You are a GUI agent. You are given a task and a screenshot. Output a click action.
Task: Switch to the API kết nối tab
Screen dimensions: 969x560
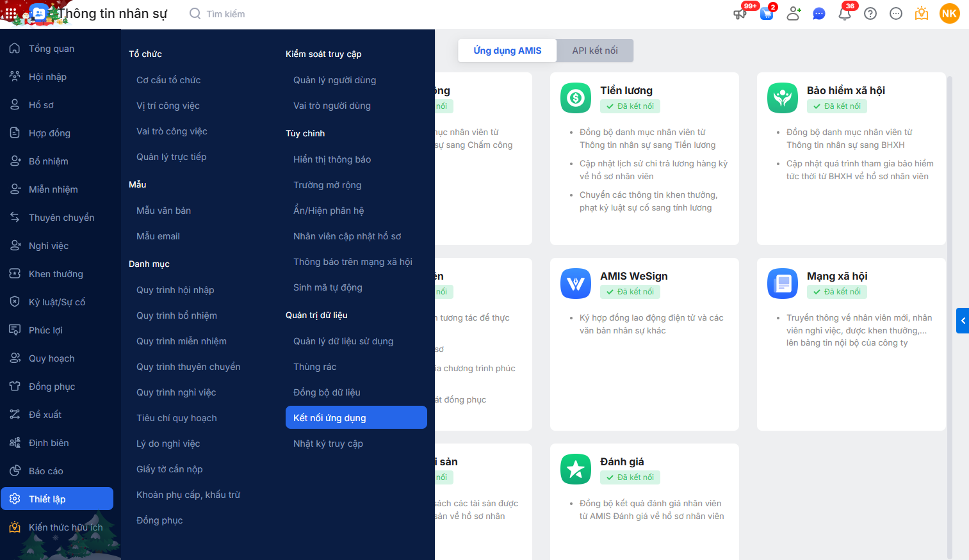coord(595,51)
